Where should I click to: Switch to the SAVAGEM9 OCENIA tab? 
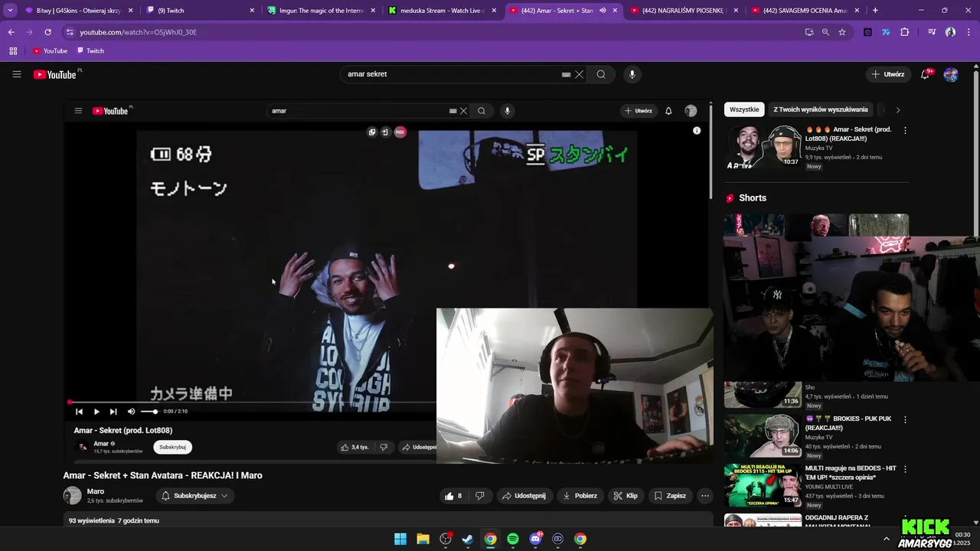click(x=805, y=11)
